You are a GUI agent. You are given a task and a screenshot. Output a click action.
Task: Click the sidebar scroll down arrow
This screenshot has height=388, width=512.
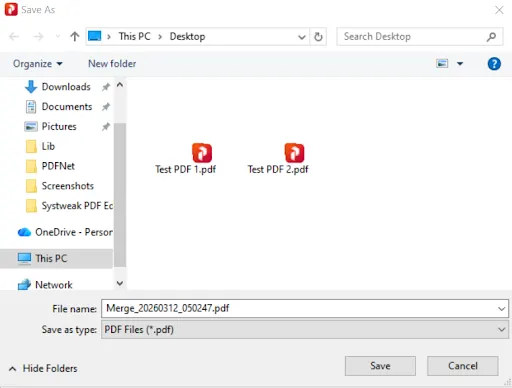click(120, 283)
